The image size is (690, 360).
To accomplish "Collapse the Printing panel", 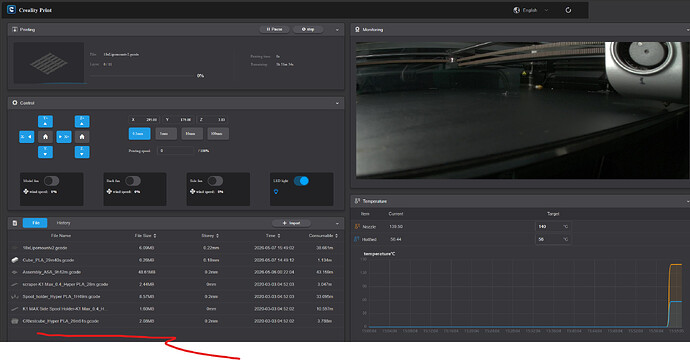I will click(x=337, y=30).
